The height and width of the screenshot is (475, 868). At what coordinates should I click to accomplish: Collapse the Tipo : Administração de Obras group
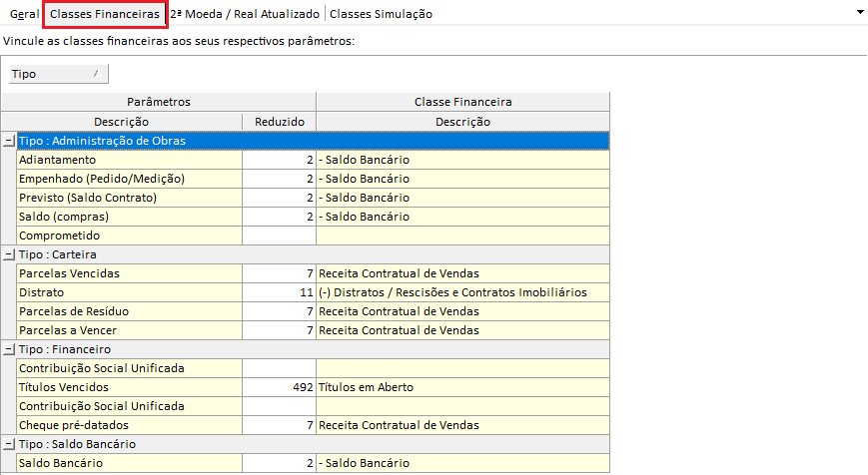[x=9, y=142]
